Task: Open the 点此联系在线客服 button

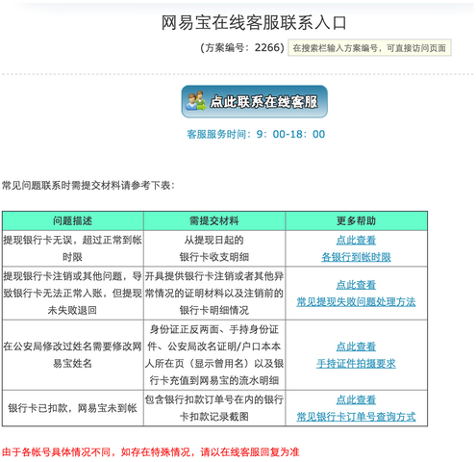Action: click(x=255, y=101)
